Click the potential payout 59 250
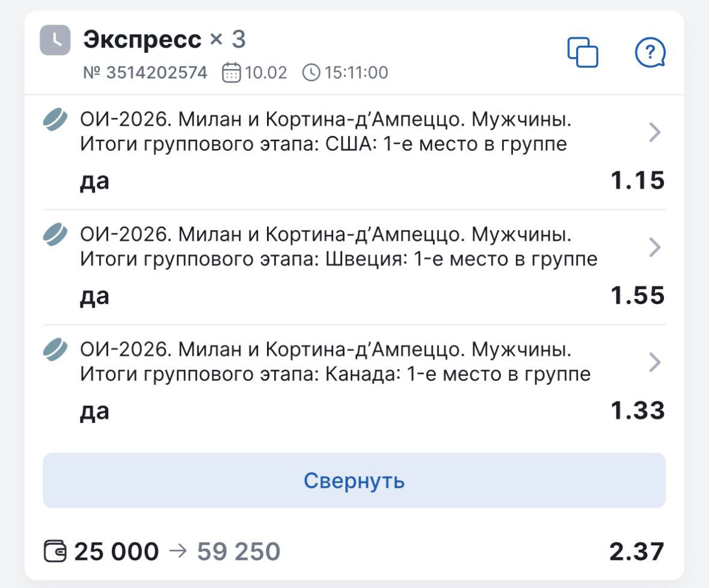This screenshot has width=709, height=588. click(x=238, y=551)
